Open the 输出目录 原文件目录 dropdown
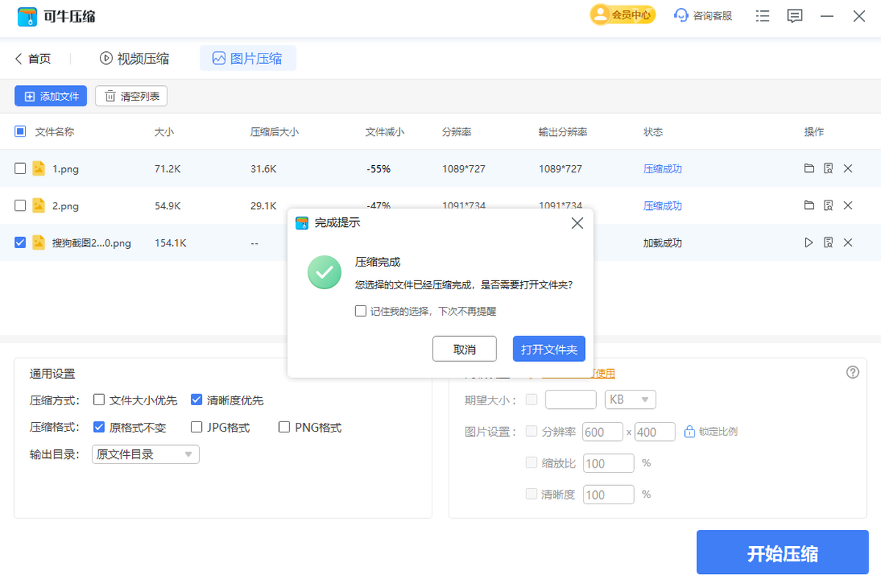The height and width of the screenshot is (588, 881). click(x=145, y=454)
